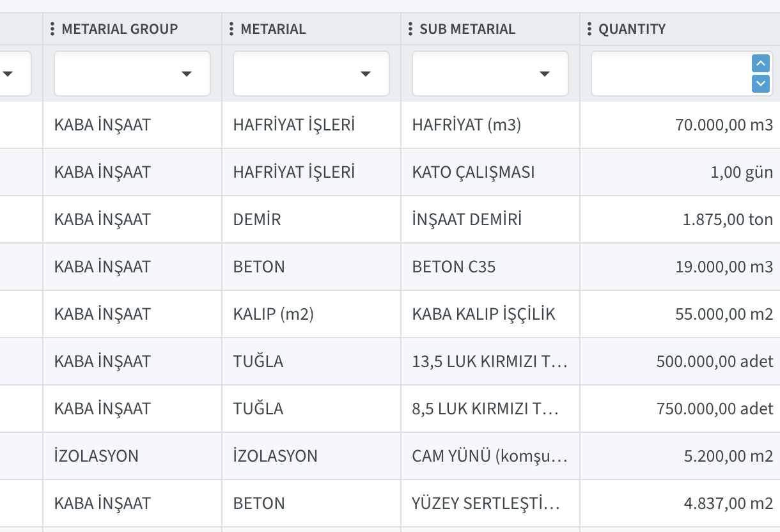Select the 750.000,00 adet quantity cell
This screenshot has height=532, width=780.
click(x=680, y=409)
